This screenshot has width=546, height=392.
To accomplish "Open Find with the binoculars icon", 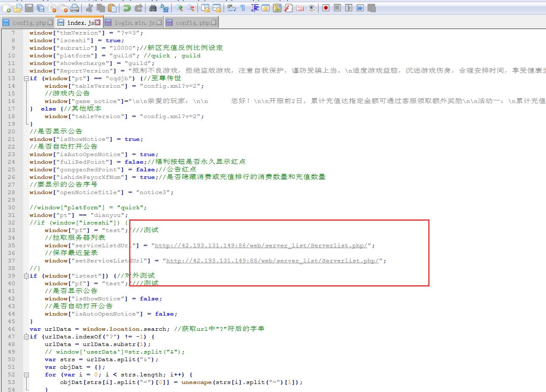I will click(x=153, y=8).
